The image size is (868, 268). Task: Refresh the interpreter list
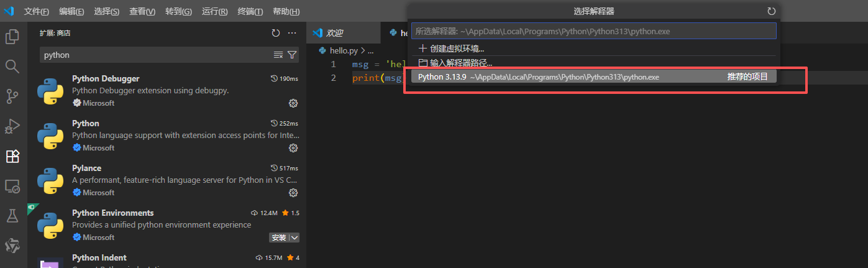771,11
